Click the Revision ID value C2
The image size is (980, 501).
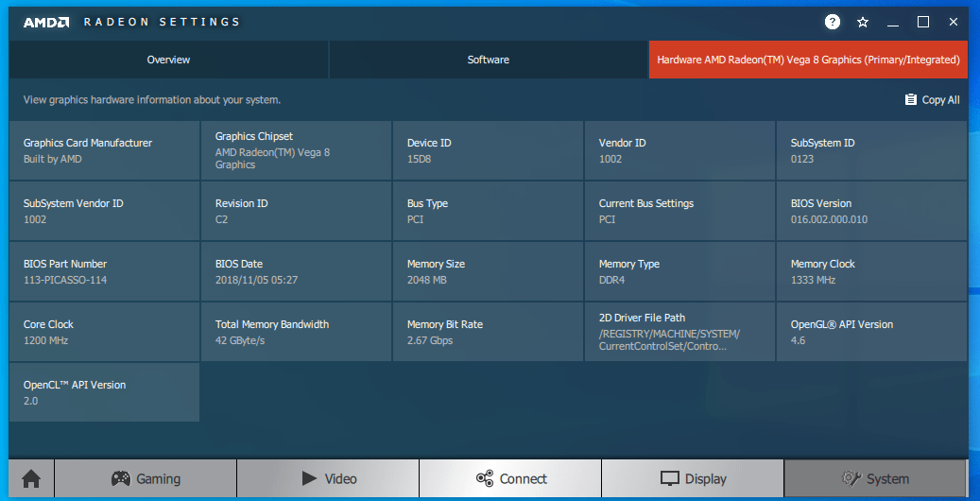coord(222,219)
